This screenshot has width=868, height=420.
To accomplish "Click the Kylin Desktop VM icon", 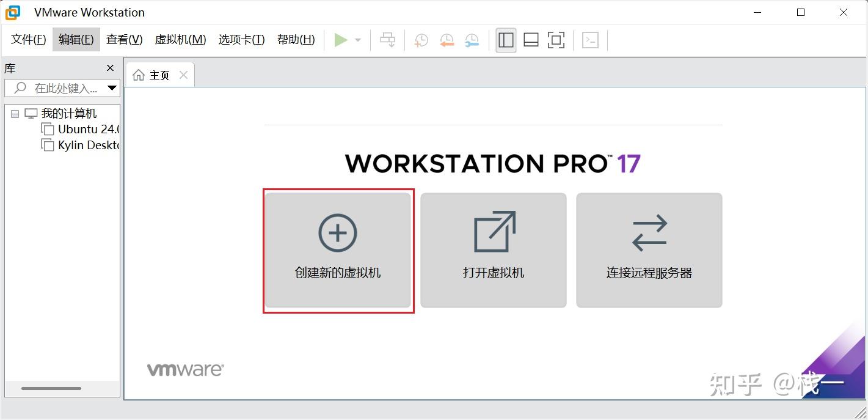I will point(47,146).
